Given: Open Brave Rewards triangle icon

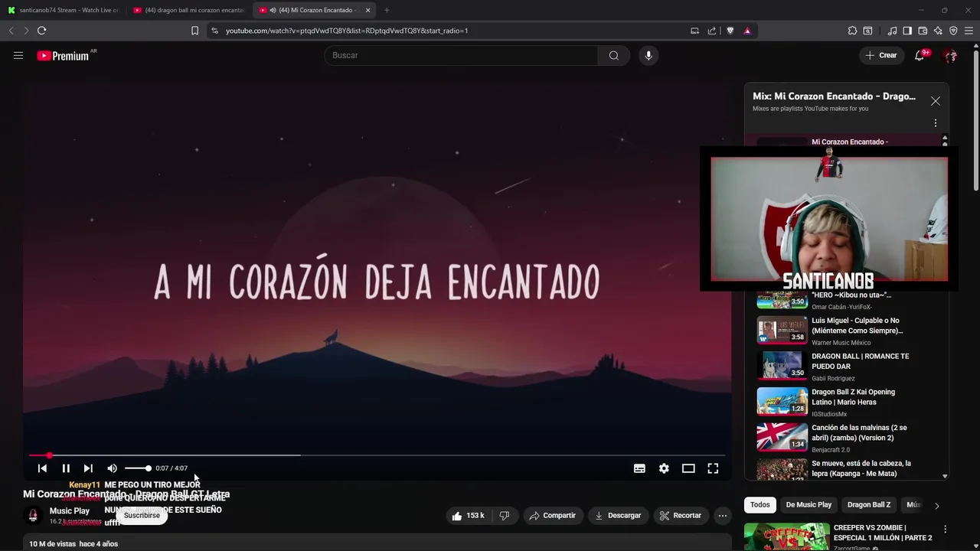Looking at the screenshot, I should coord(747,31).
